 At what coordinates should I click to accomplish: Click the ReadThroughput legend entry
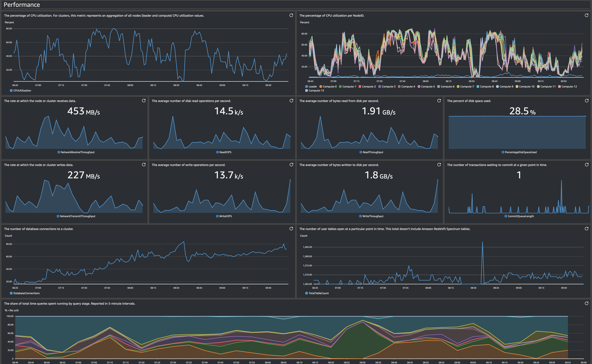point(371,152)
